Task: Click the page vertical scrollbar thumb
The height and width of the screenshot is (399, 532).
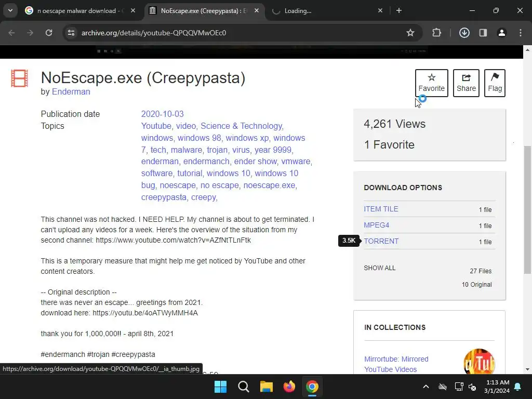Action: tap(527, 210)
